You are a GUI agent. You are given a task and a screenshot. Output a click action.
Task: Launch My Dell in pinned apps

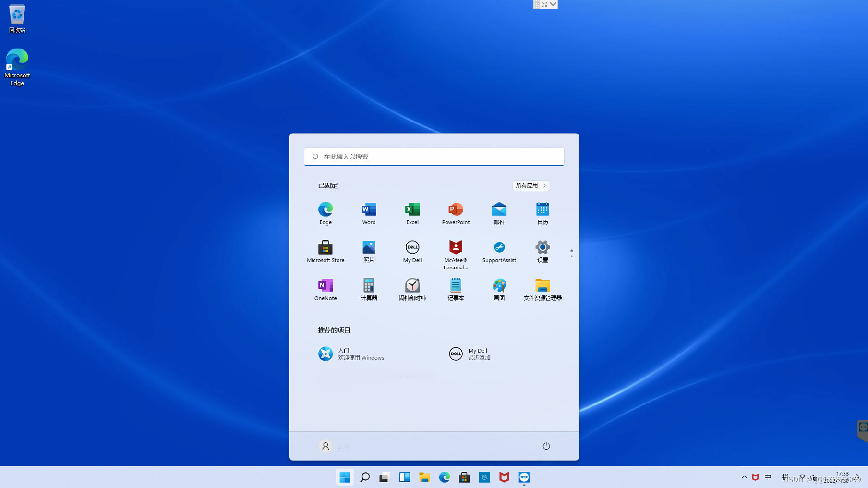tap(412, 251)
